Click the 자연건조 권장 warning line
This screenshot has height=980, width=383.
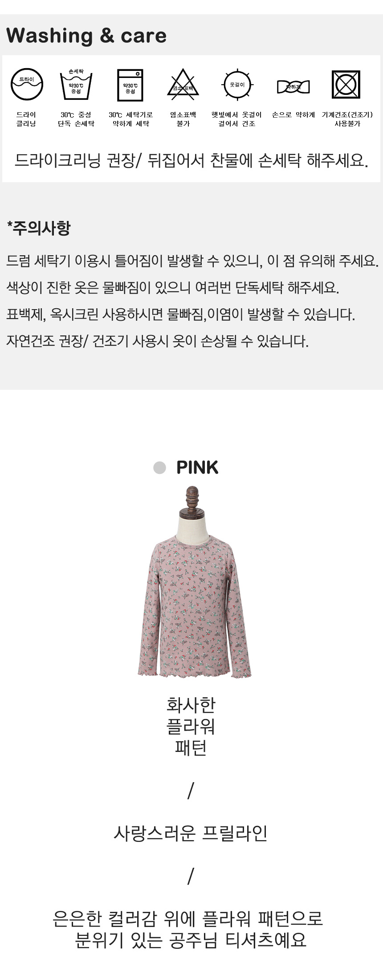(x=157, y=342)
